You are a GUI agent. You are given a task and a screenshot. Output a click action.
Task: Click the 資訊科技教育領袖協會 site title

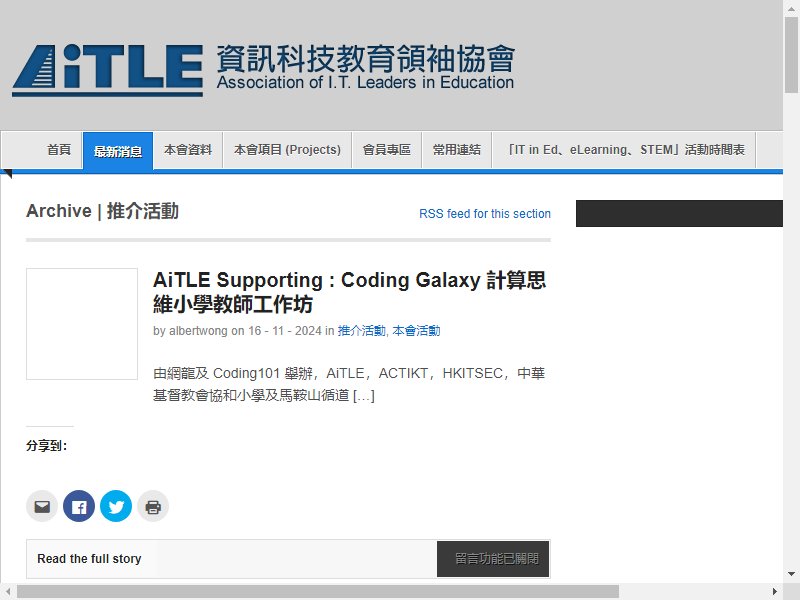(365, 59)
